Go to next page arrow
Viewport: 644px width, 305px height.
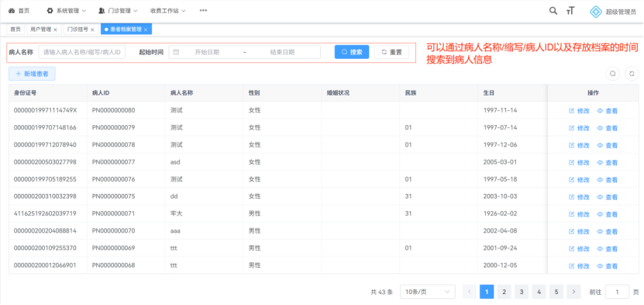click(573, 292)
